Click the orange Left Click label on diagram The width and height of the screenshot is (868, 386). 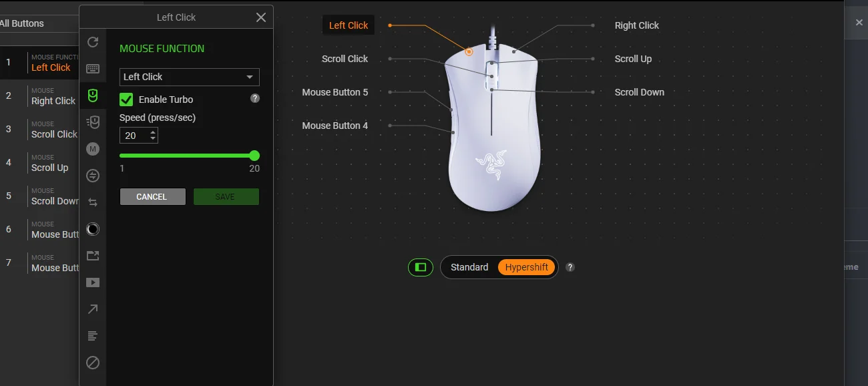pos(349,25)
